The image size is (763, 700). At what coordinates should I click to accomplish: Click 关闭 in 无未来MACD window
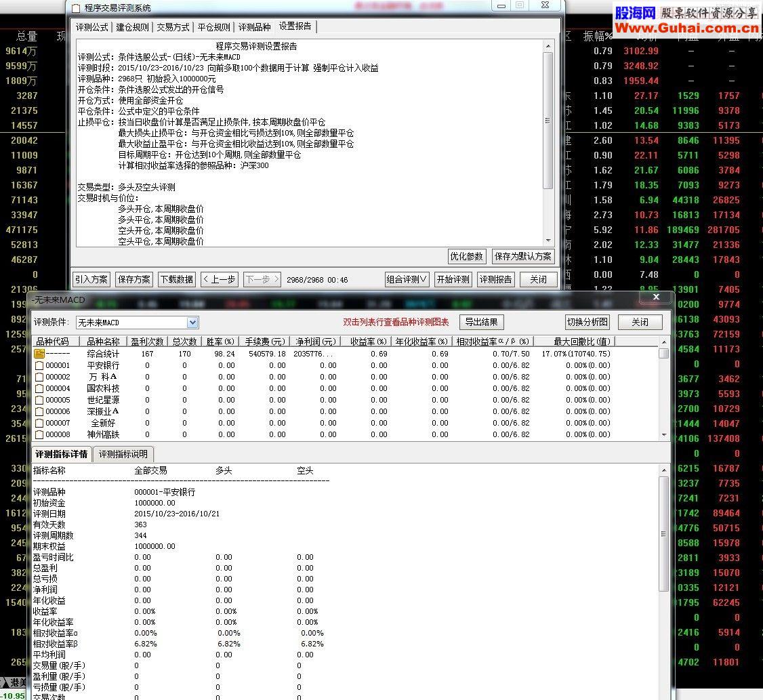click(640, 323)
